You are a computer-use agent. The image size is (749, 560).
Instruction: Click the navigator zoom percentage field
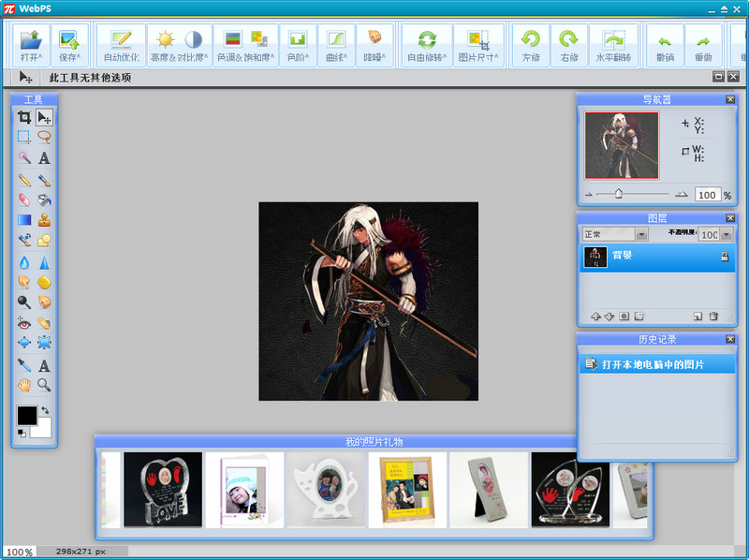(707, 195)
